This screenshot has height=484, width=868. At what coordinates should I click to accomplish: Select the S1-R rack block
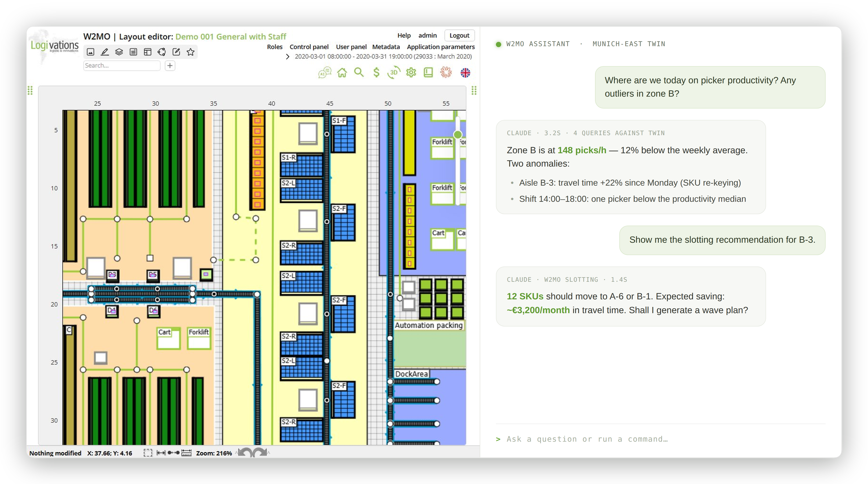coord(302,165)
